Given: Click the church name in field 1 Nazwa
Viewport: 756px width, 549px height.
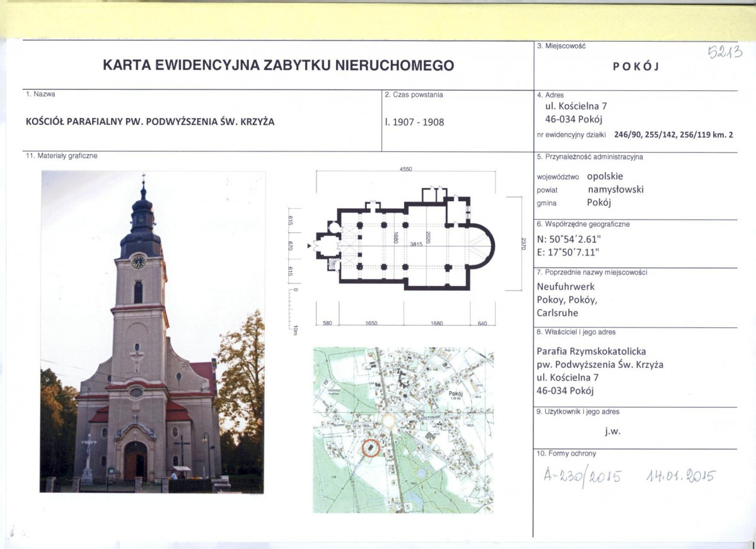Looking at the screenshot, I should click(x=150, y=122).
